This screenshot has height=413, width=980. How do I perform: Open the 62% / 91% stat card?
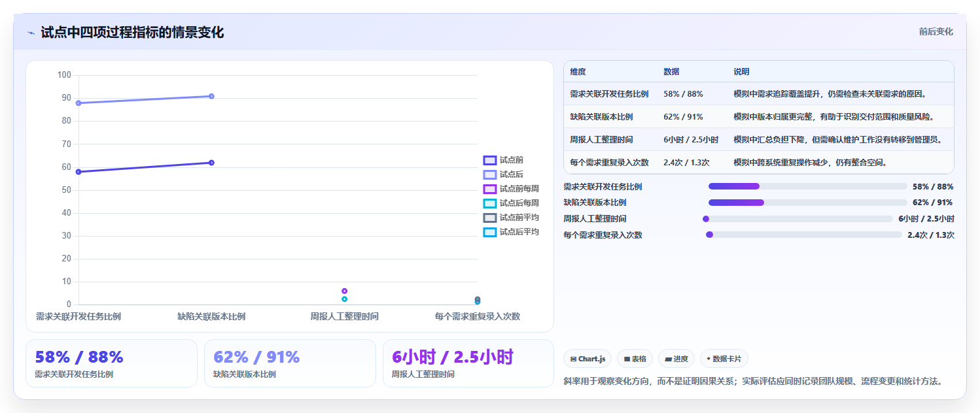[x=290, y=363]
